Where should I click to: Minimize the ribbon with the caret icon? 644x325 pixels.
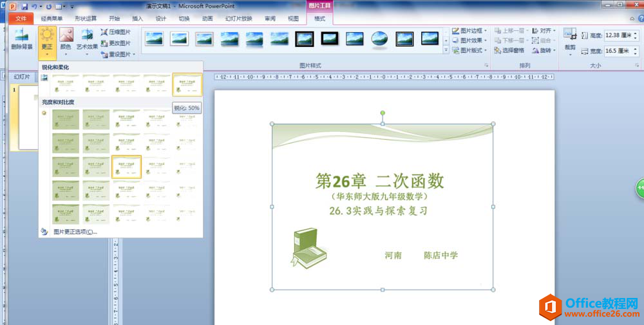632,19
